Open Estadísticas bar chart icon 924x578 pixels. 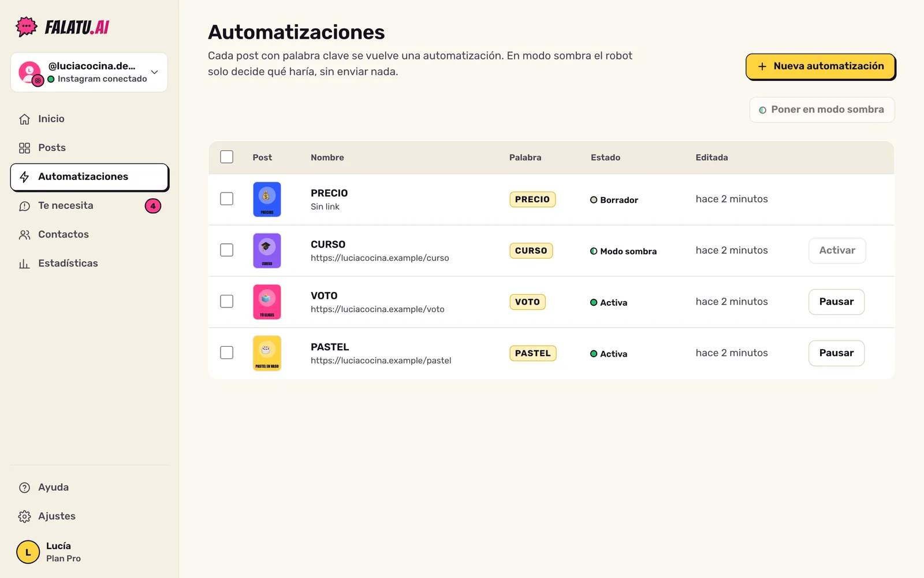24,264
